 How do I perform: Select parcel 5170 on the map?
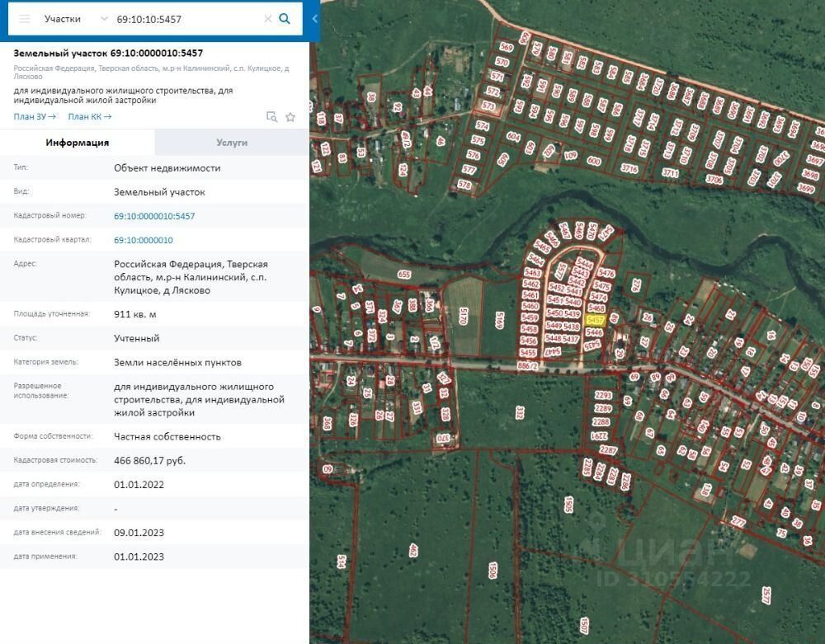[x=463, y=314]
